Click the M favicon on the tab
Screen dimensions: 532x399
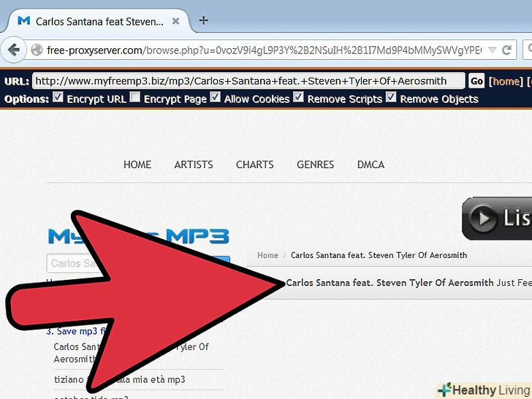(23, 20)
